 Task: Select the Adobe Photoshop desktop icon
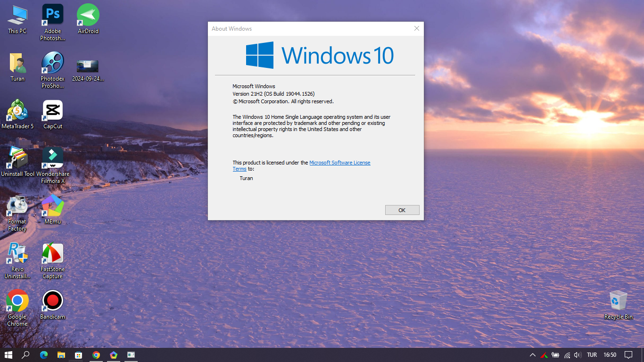(52, 22)
